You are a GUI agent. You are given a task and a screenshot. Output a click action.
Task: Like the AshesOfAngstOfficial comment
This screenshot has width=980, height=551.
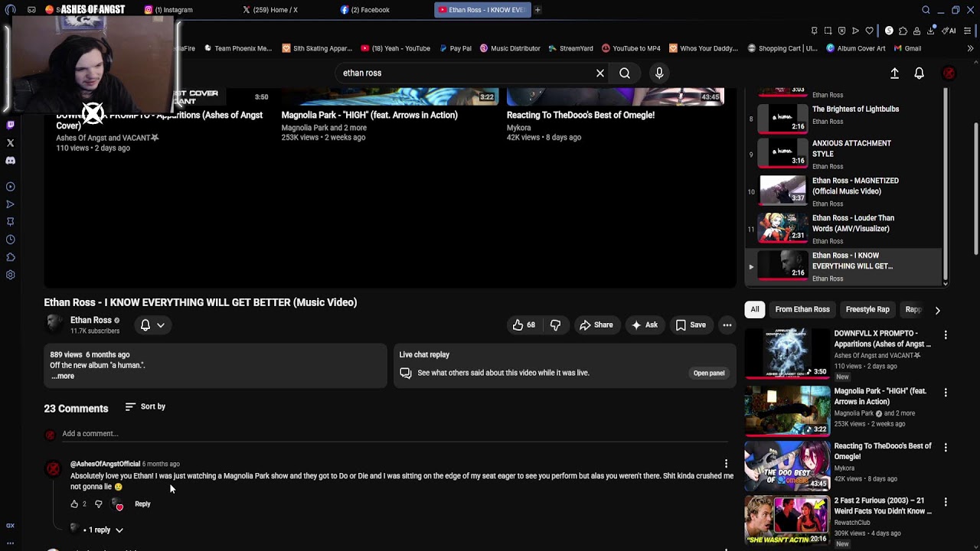[x=74, y=504]
